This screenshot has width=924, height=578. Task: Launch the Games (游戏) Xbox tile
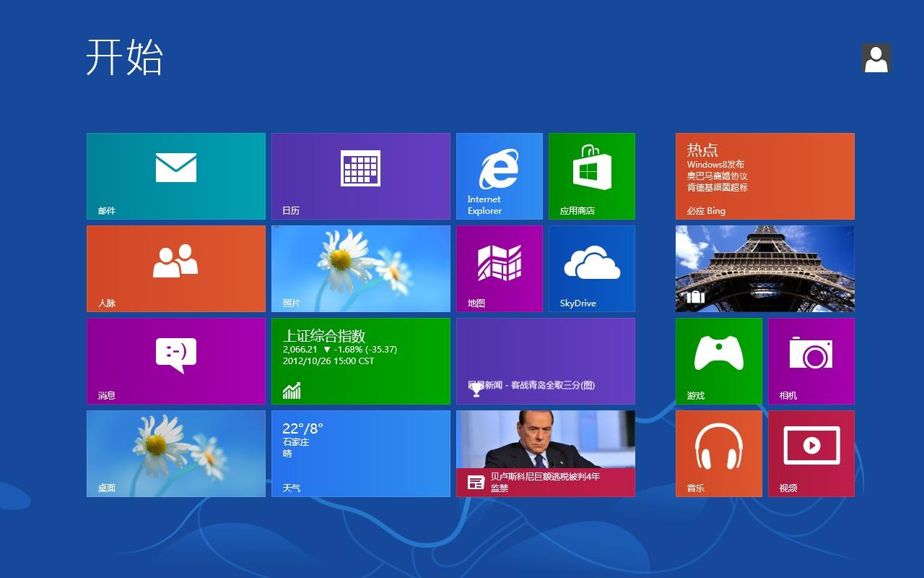coord(718,361)
